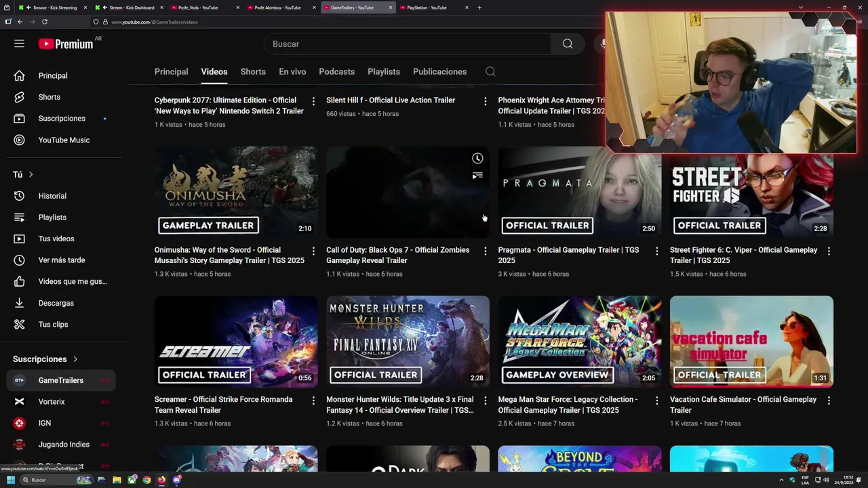Image resolution: width=868 pixels, height=488 pixels.
Task: Select the Videos channel tab
Action: (x=214, y=72)
